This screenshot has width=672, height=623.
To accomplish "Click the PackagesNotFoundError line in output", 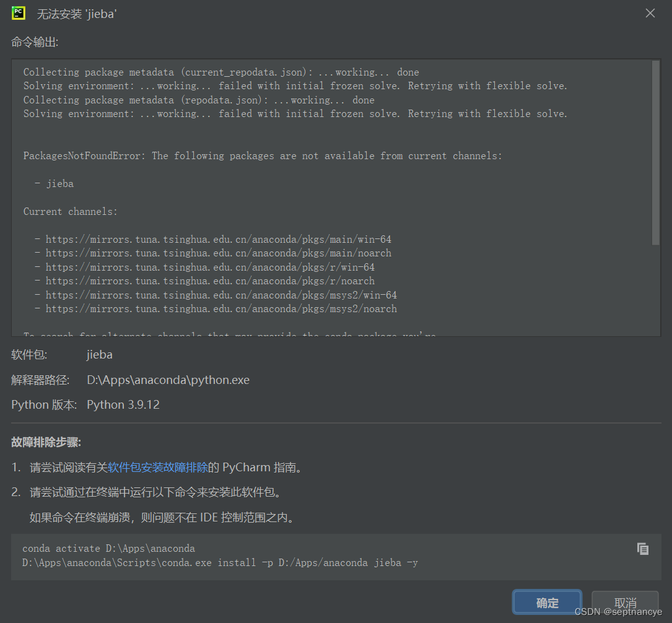I will 262,155.
